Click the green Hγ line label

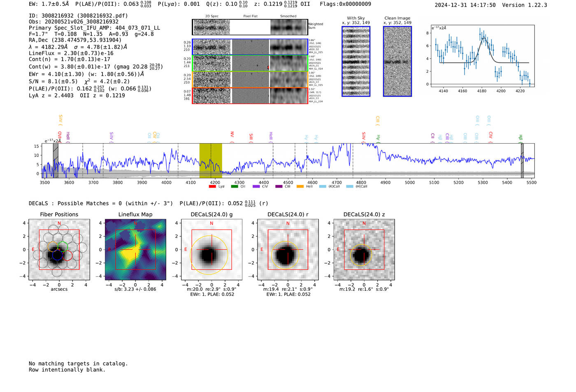[x=378, y=138]
